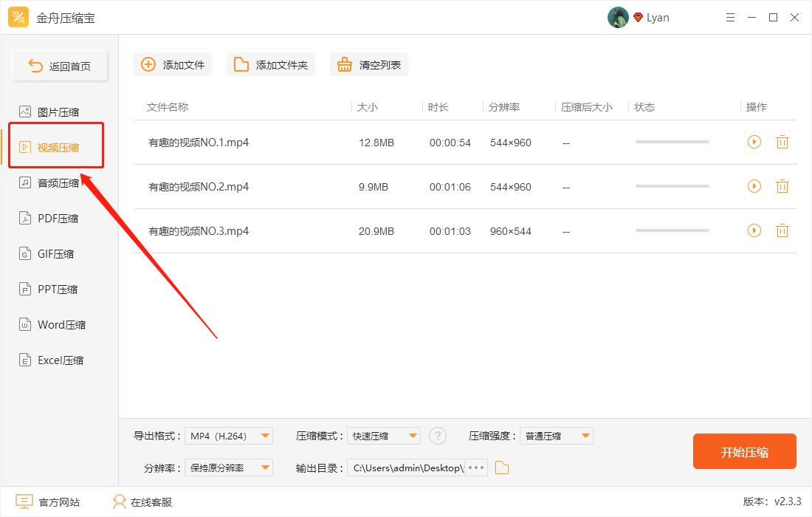
Task: Play 有趣的视频NO.3.mp4 from the operation column
Action: tap(754, 230)
